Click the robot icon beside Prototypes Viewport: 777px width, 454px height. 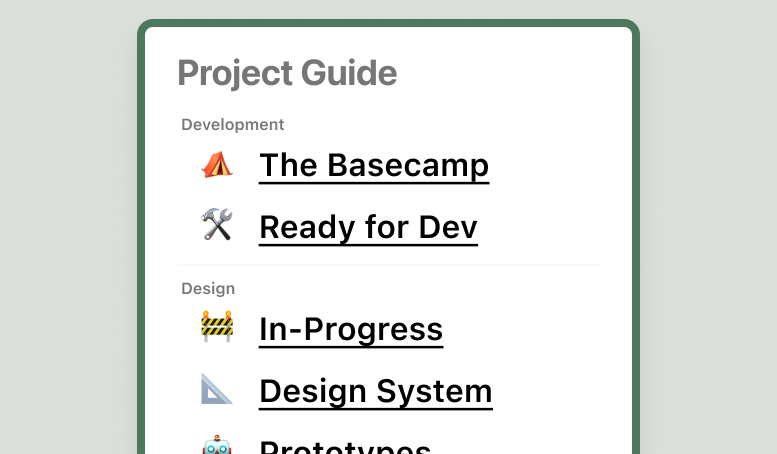click(x=216, y=447)
